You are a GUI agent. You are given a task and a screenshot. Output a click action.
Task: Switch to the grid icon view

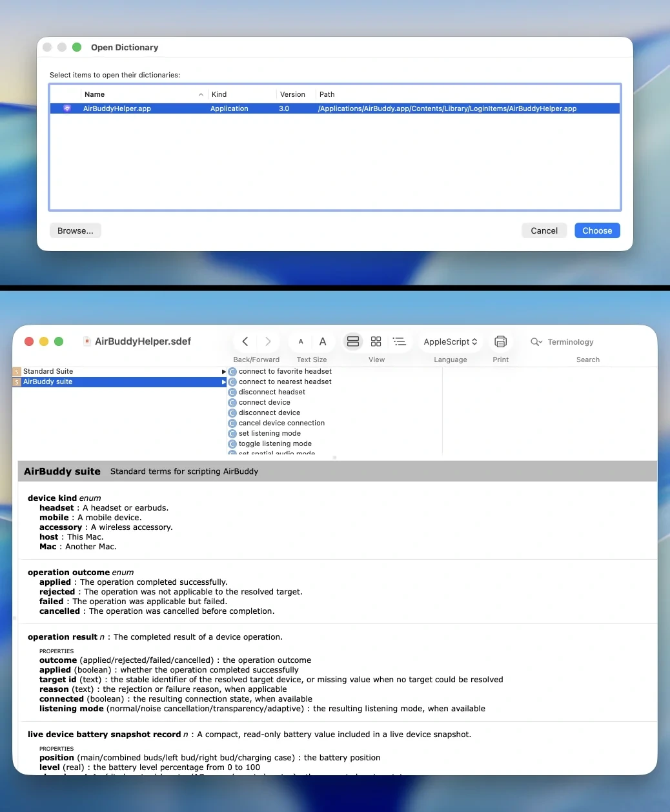click(x=376, y=341)
